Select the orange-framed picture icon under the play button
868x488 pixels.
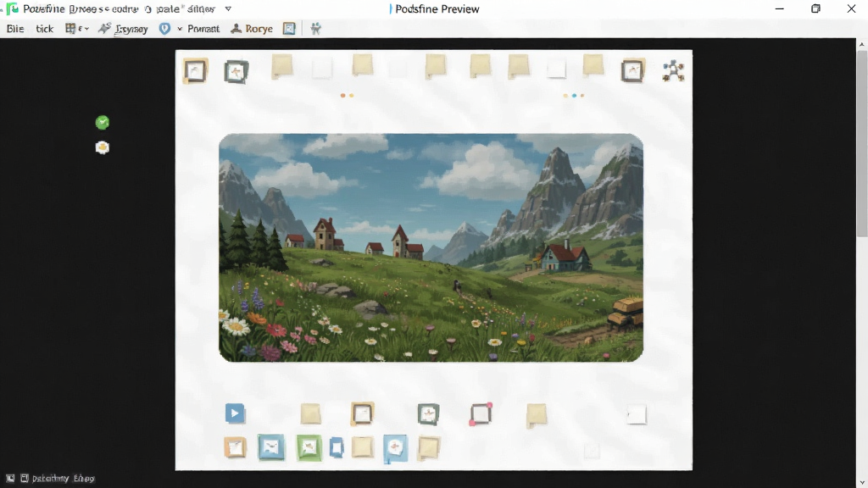click(x=235, y=447)
